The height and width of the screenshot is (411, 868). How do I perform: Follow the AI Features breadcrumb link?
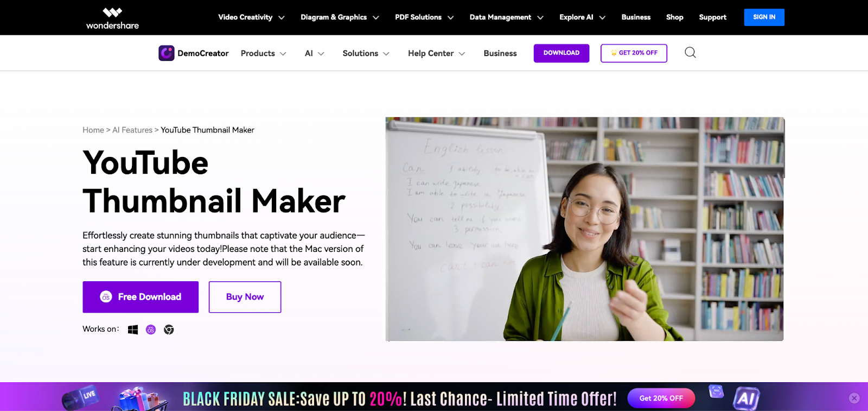[x=132, y=130]
